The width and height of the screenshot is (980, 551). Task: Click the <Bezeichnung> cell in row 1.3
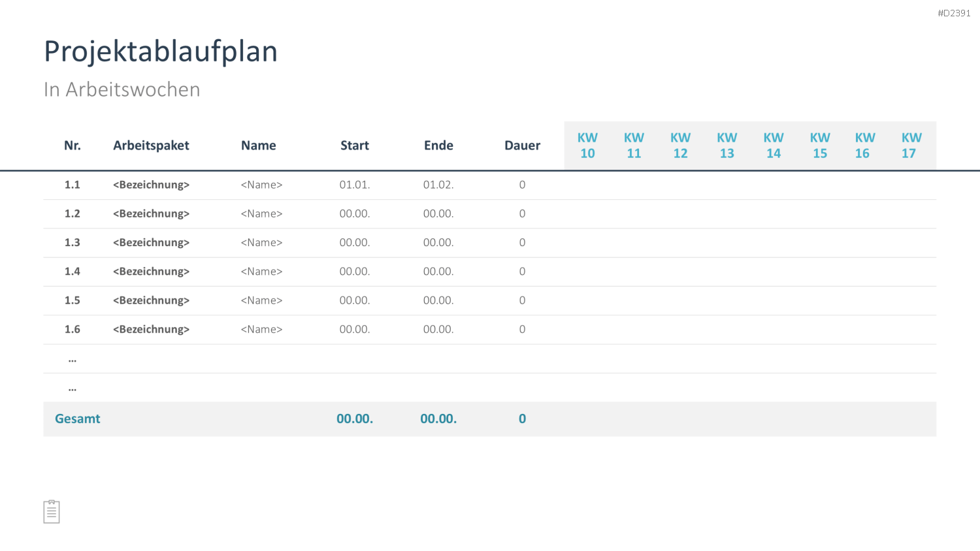(x=151, y=242)
